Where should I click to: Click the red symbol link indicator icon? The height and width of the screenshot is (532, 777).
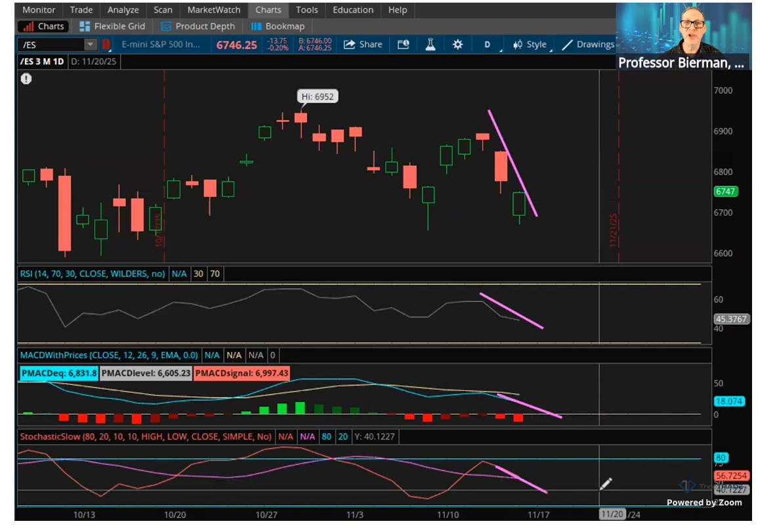click(x=106, y=45)
